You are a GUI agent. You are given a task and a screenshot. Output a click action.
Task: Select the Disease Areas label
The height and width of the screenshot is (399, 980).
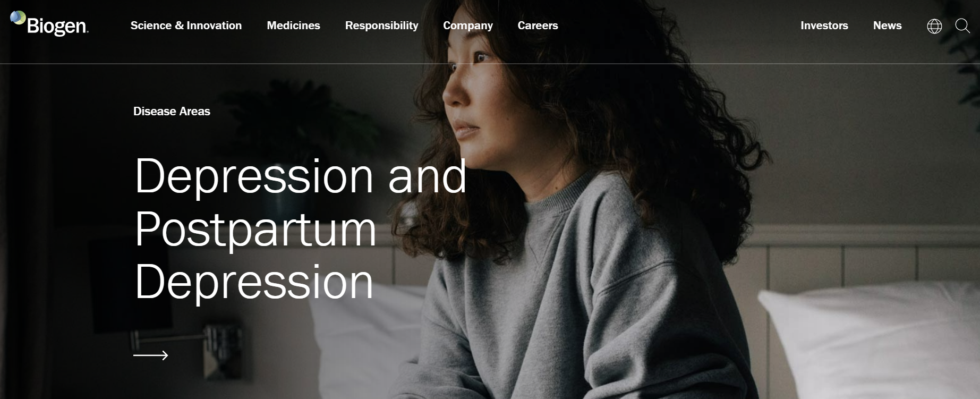(172, 111)
